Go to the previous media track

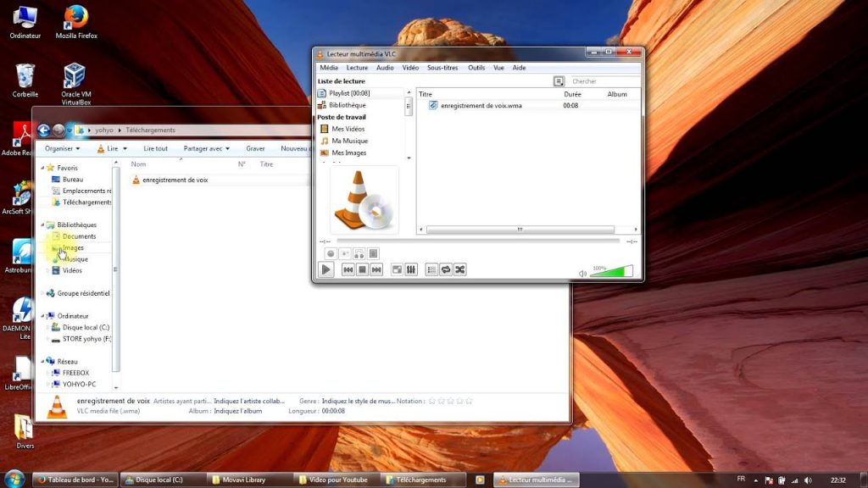348,269
